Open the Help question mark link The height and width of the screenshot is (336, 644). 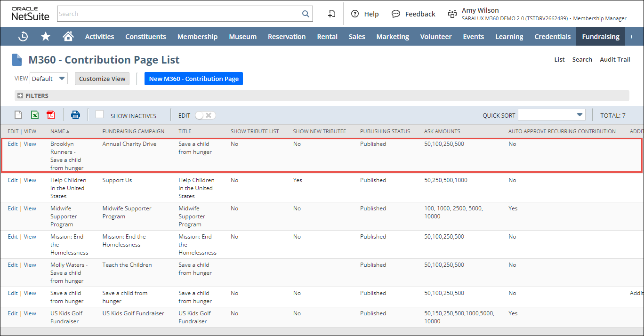click(x=365, y=14)
